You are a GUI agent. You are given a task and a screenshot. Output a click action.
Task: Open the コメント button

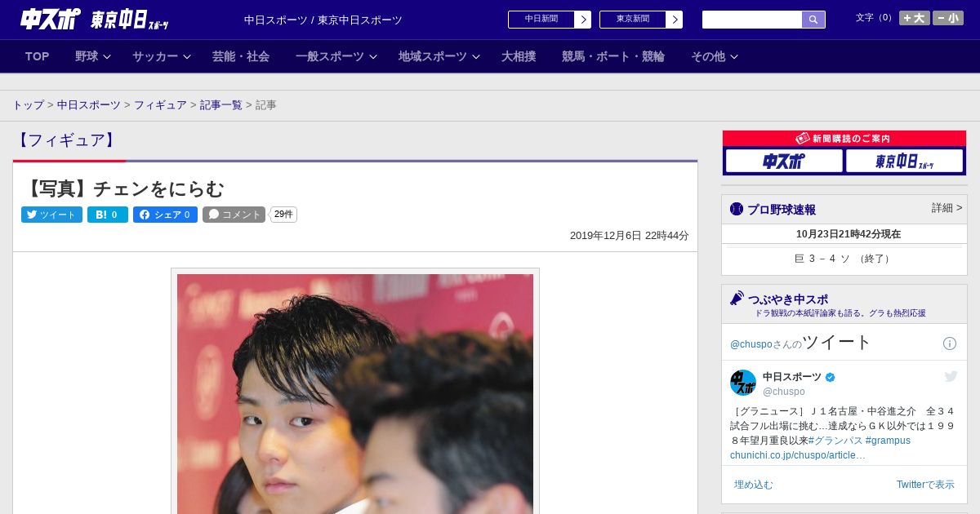(x=234, y=215)
